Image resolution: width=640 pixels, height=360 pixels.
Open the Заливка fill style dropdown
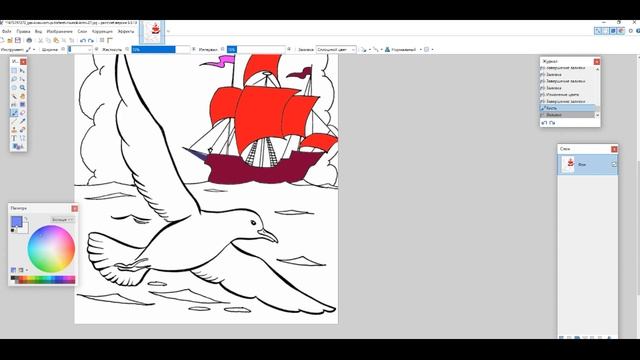point(336,49)
